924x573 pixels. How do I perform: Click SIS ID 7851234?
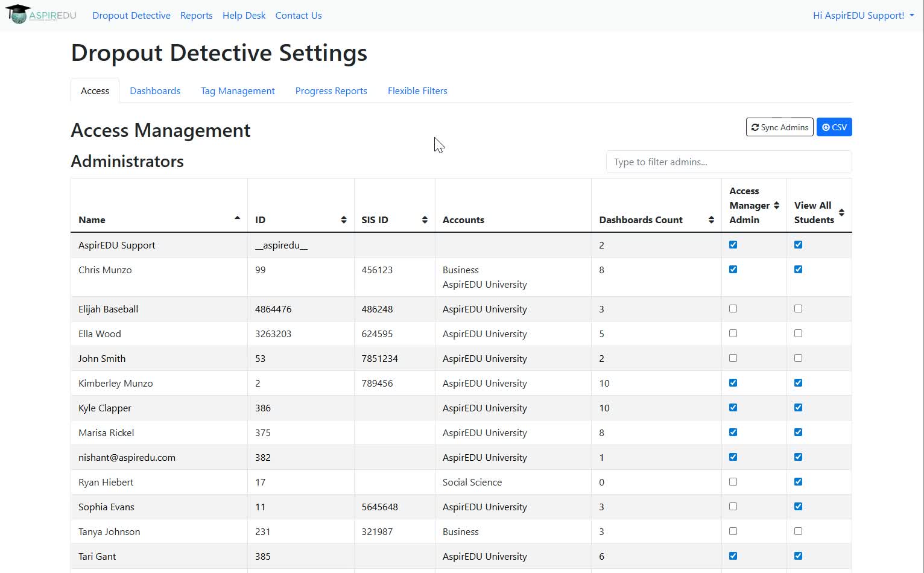379,359
